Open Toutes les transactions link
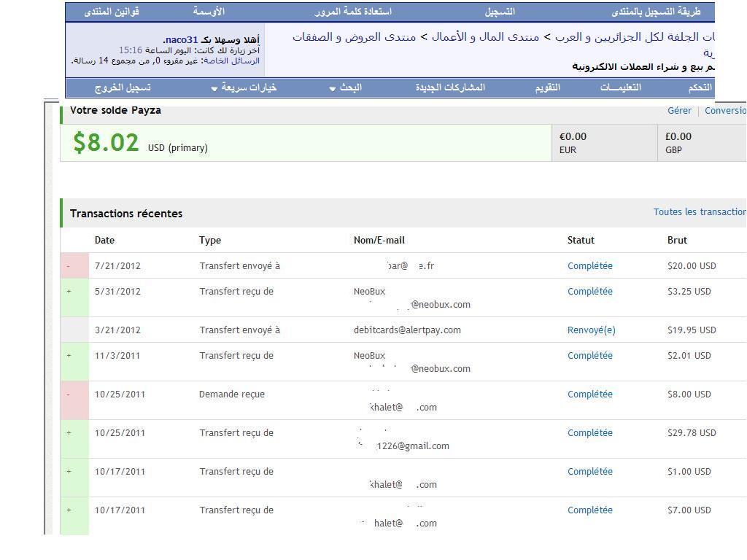This screenshot has height=560, width=747. point(699,212)
